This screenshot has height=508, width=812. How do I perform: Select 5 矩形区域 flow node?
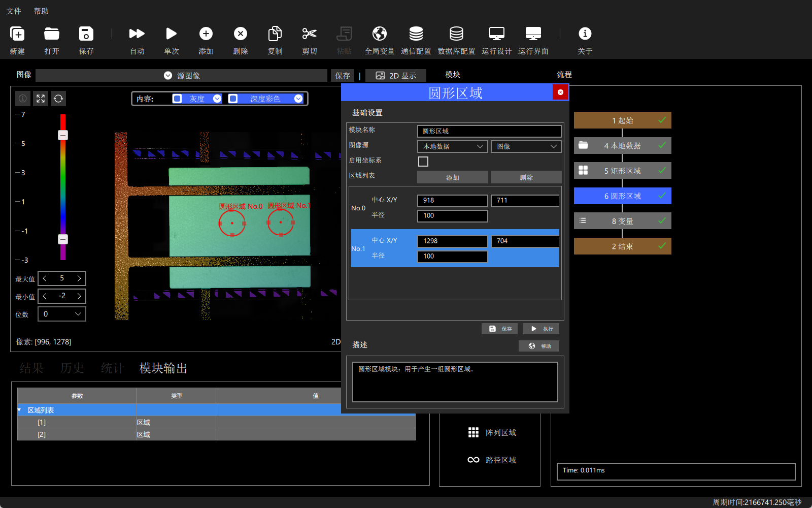tap(622, 171)
